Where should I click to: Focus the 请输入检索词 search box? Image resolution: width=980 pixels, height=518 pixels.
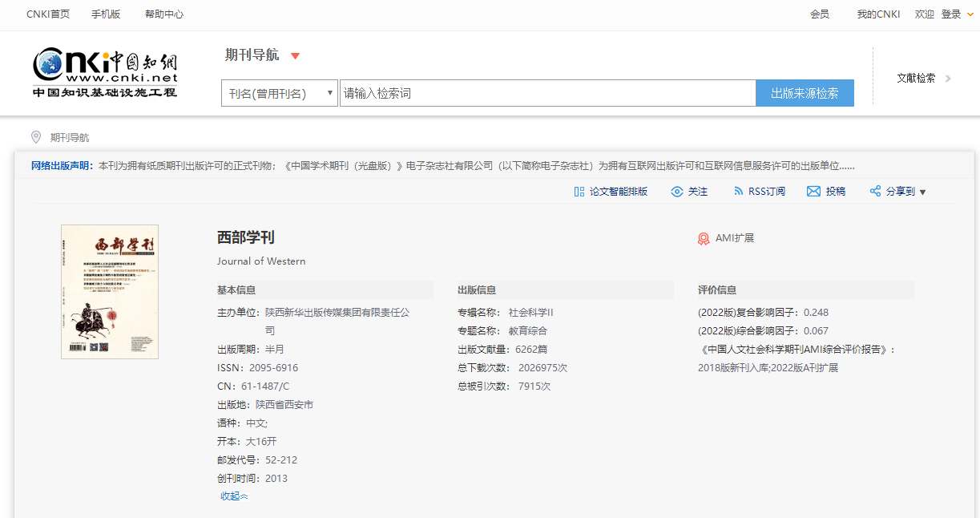click(547, 93)
